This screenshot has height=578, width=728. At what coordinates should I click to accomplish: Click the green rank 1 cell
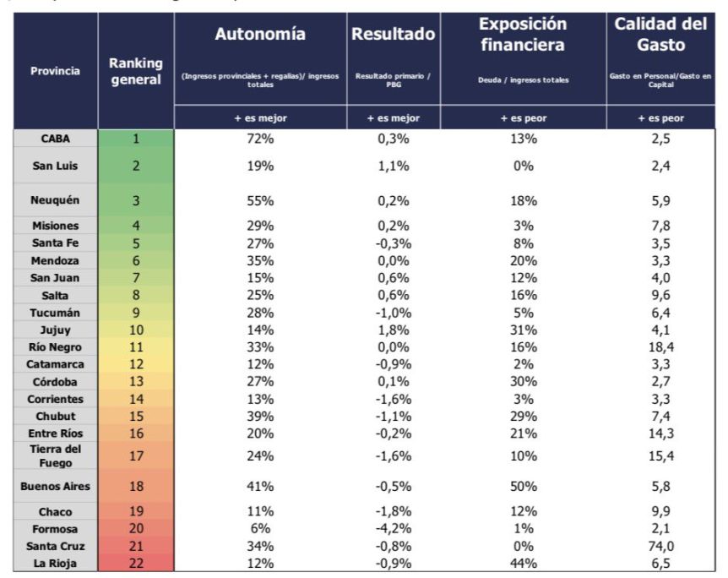[136, 140]
